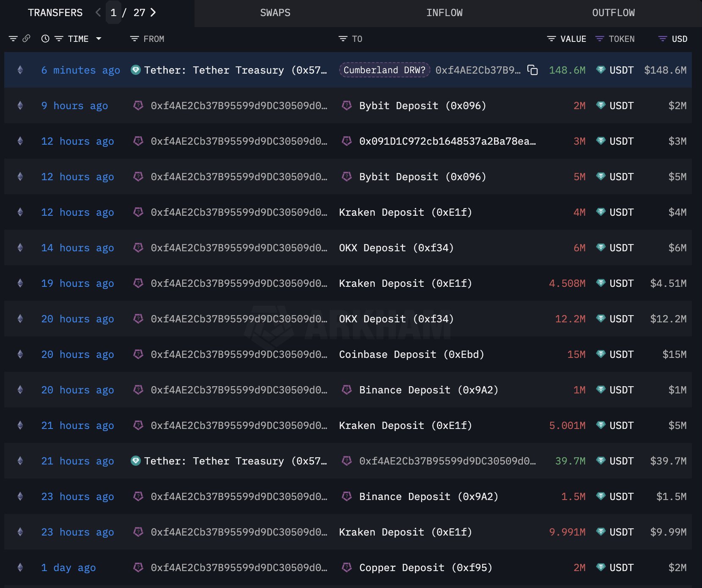The height and width of the screenshot is (588, 702).
Task: Click the $39.7M USD amount
Action: tap(668, 461)
